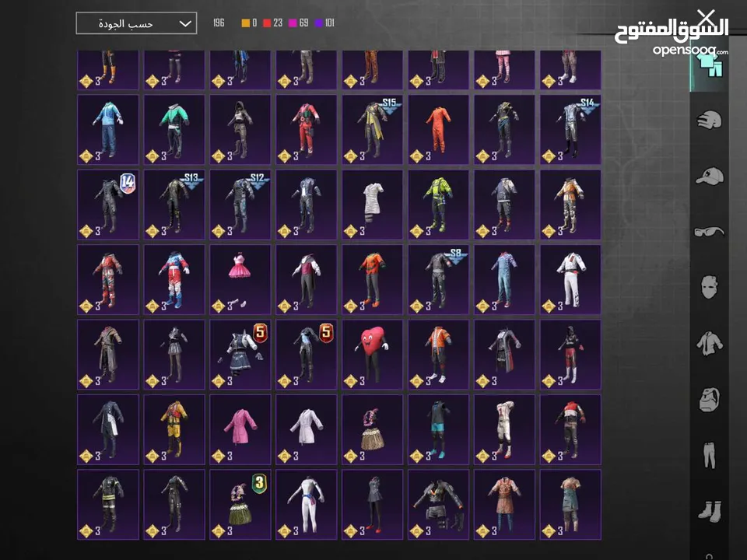Select the red white and blue racing suit
This screenshot has height=560, width=747.
[174, 279]
